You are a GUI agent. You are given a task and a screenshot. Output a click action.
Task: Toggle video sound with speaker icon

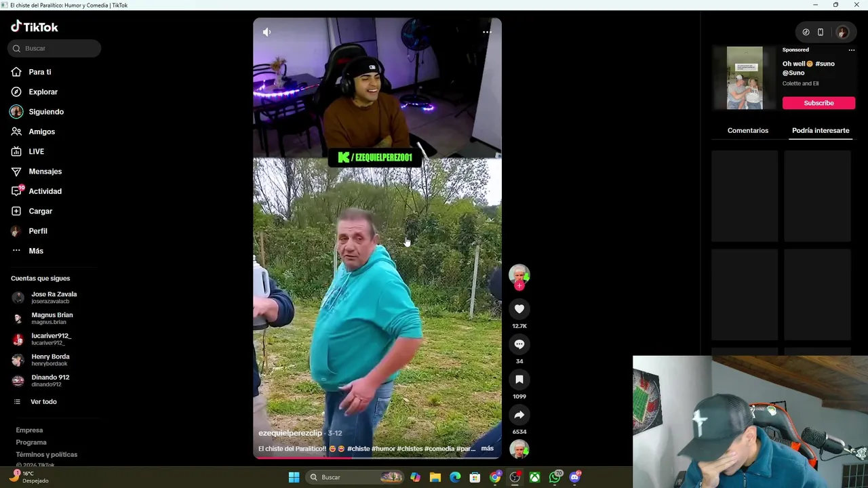click(x=267, y=32)
